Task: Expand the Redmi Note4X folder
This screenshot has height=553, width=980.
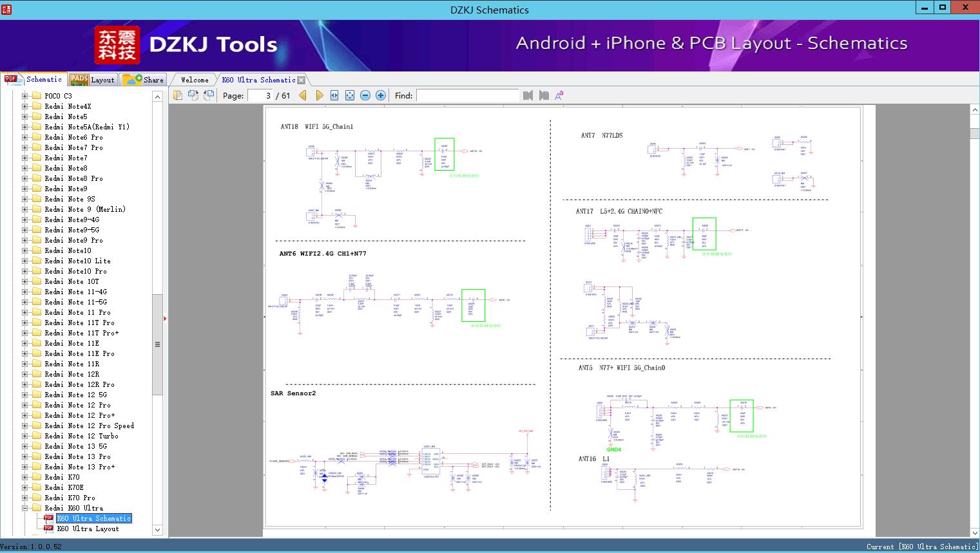Action: click(25, 106)
